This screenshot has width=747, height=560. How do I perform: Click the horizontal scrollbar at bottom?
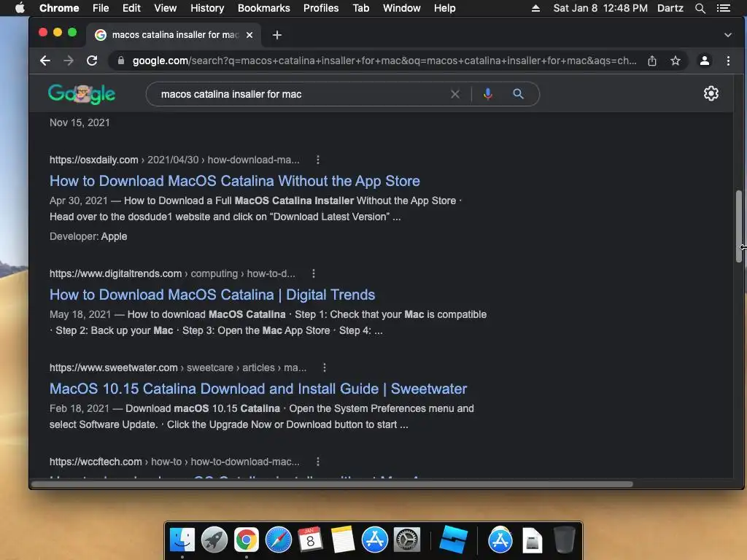(332, 484)
